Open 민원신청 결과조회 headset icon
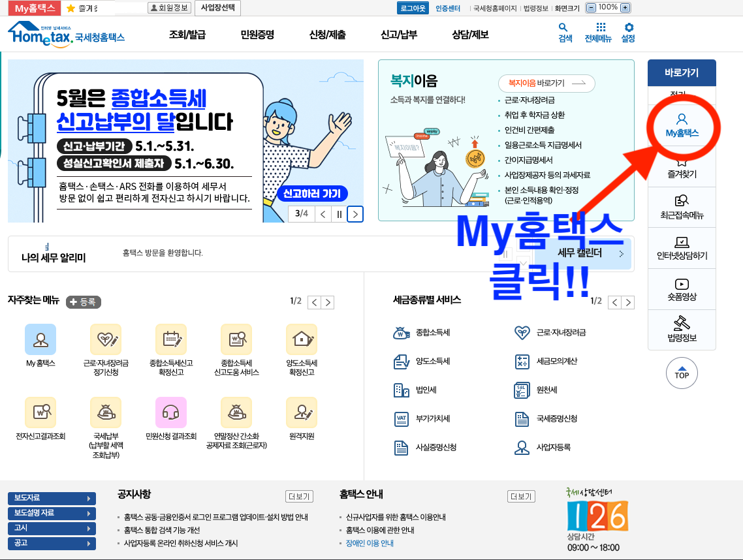 pos(171,412)
